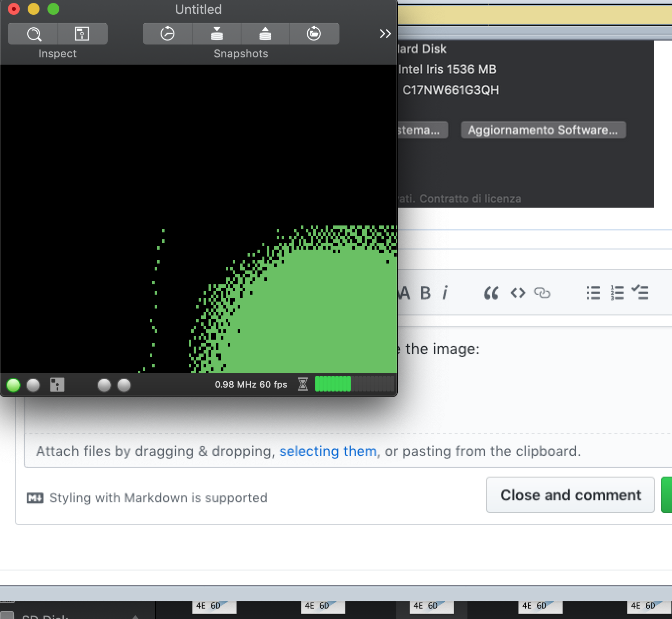Click the 0.98 MHz 60 fps readout

pyautogui.click(x=251, y=384)
